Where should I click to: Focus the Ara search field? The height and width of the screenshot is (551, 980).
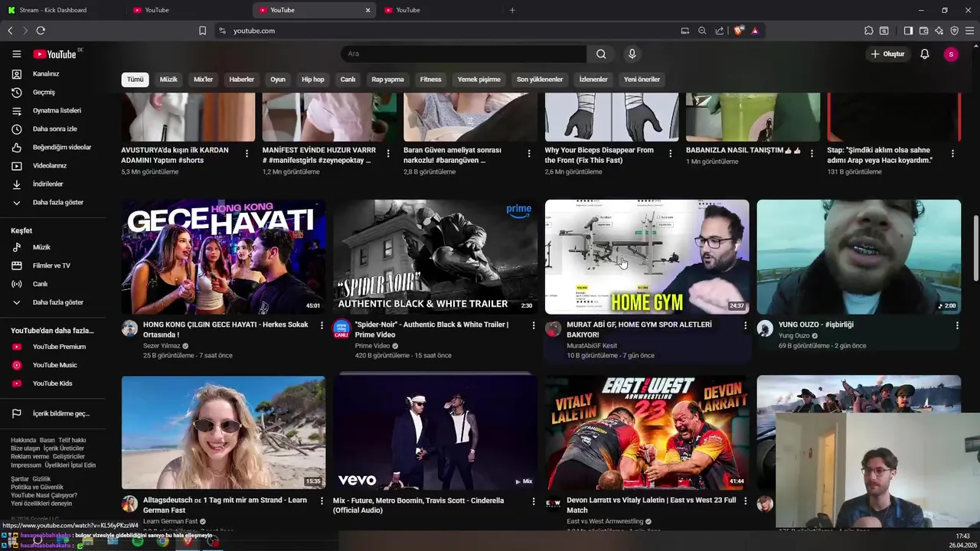(463, 54)
